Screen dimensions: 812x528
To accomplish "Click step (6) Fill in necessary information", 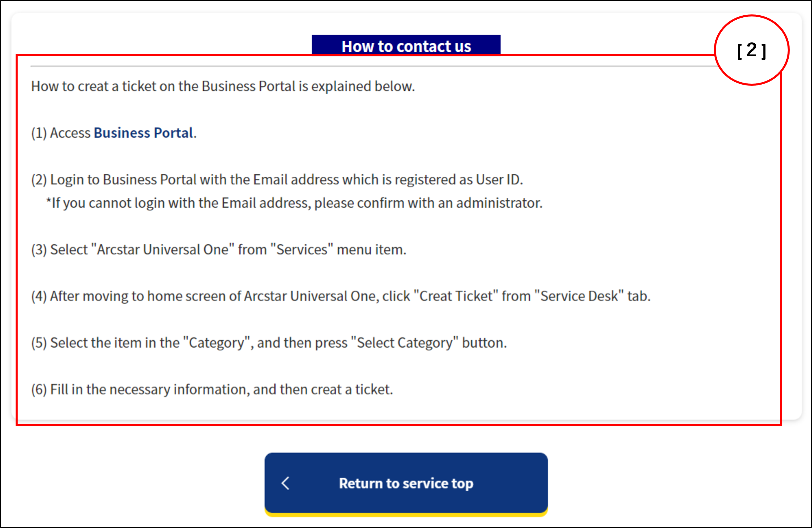I will [x=212, y=389].
